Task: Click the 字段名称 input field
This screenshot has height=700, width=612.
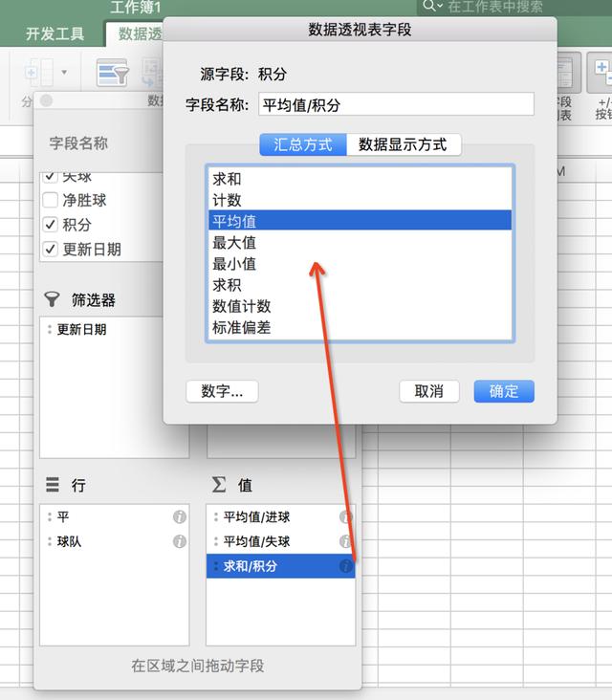Action: [x=396, y=104]
